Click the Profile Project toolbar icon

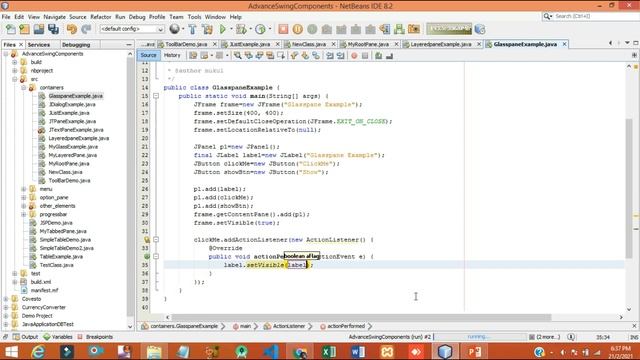(260, 29)
